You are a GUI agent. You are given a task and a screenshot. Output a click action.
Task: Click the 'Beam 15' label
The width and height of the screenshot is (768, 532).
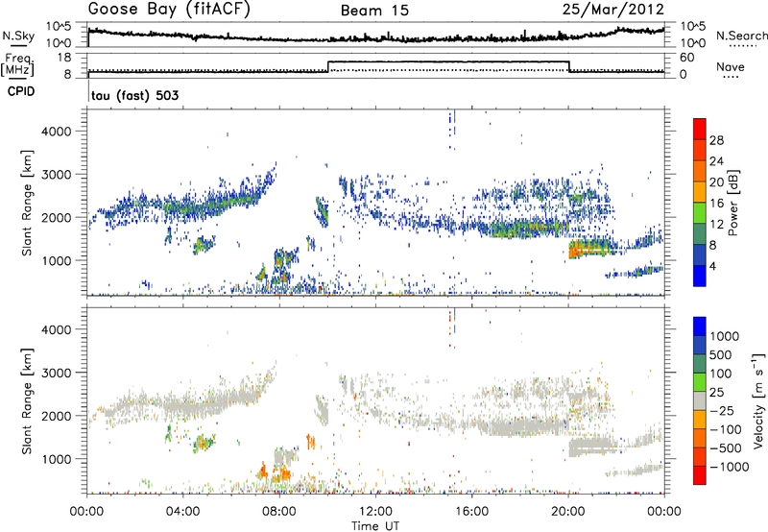pos(374,11)
